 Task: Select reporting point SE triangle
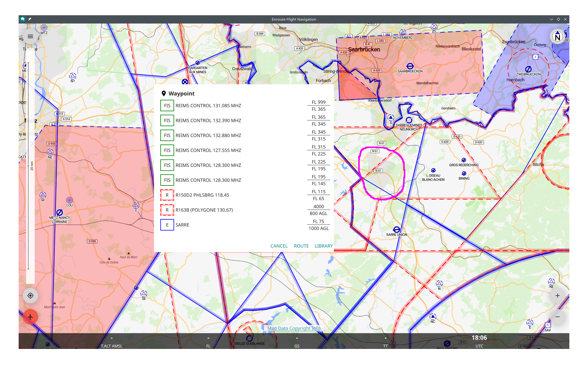pyautogui.click(x=144, y=294)
